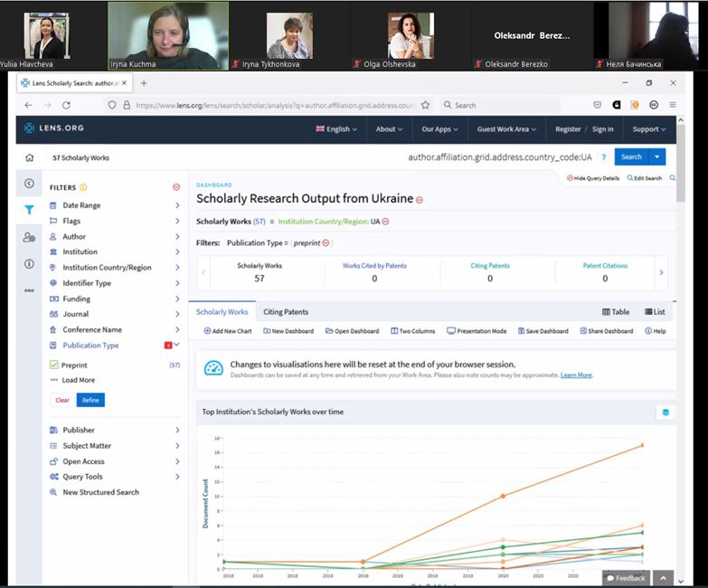708x588 pixels.
Task: Remove the Institution Country/Region UA filter
Action: pyautogui.click(x=385, y=222)
